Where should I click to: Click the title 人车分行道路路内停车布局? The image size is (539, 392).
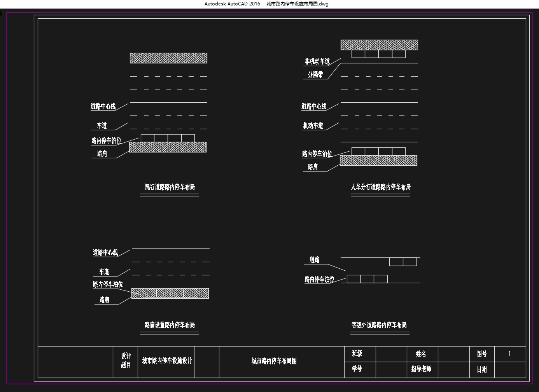pos(381,187)
